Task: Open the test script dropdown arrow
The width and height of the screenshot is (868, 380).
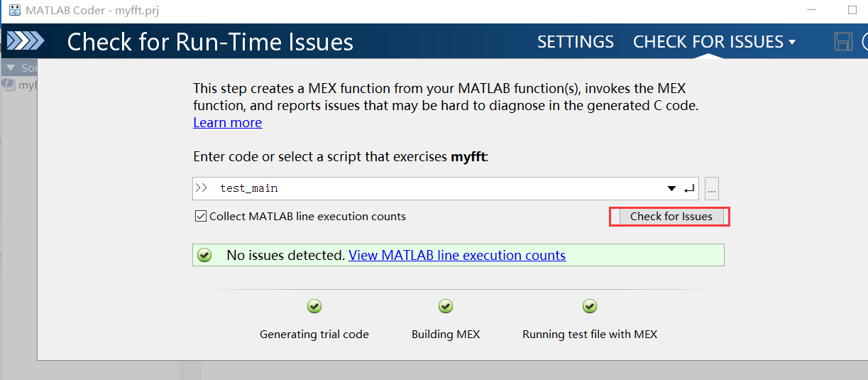Action: pyautogui.click(x=671, y=189)
